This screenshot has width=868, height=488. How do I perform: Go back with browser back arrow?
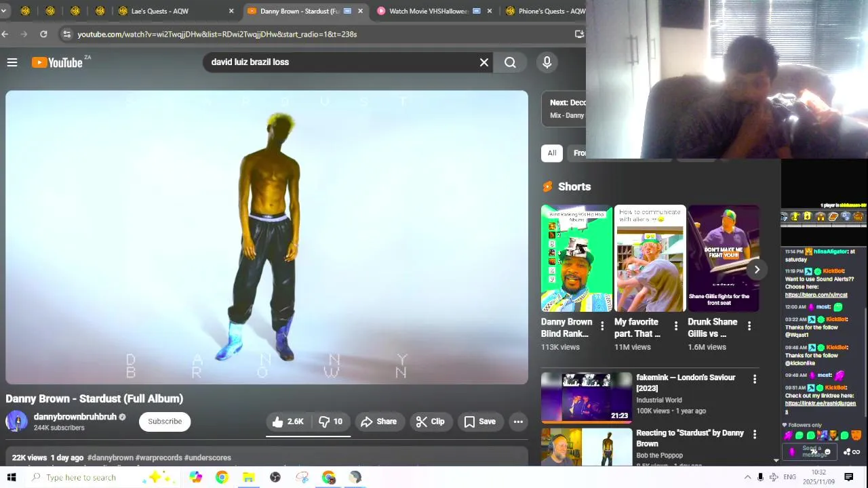(5, 34)
